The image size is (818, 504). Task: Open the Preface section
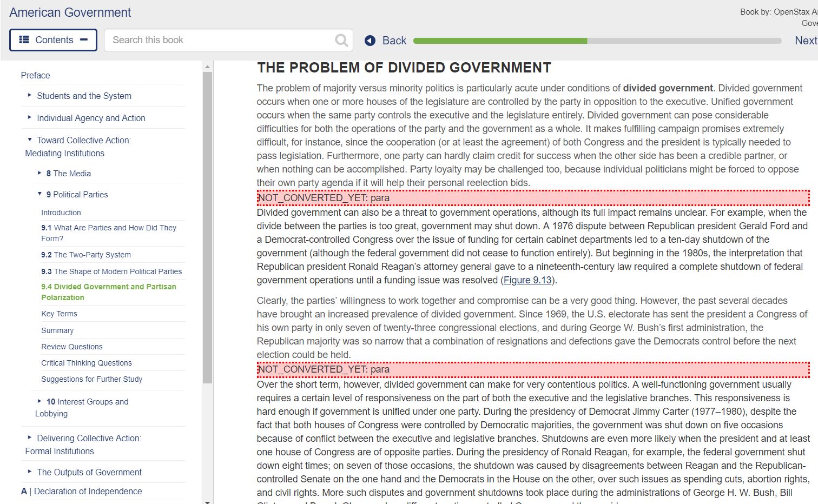point(35,75)
